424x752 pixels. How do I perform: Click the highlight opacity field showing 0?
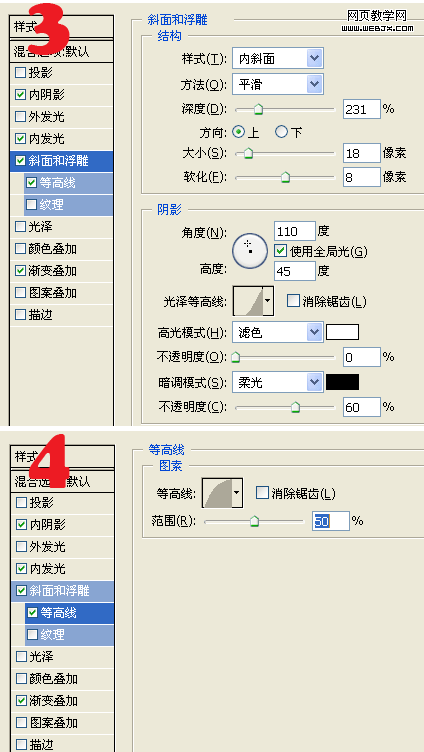pos(362,357)
